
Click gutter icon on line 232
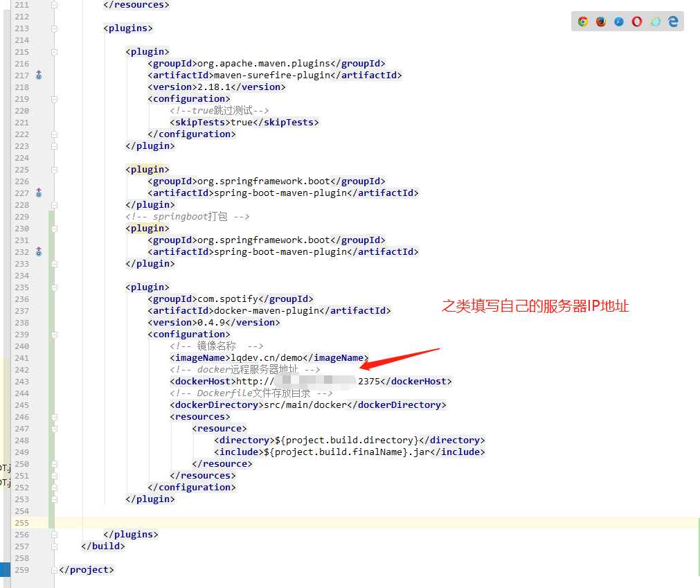point(39,252)
